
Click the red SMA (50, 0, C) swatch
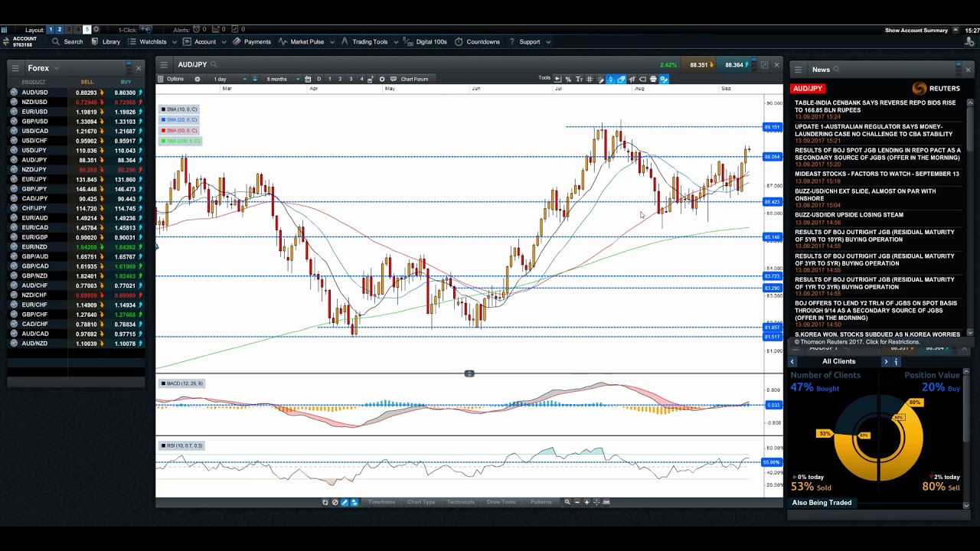pos(163,131)
